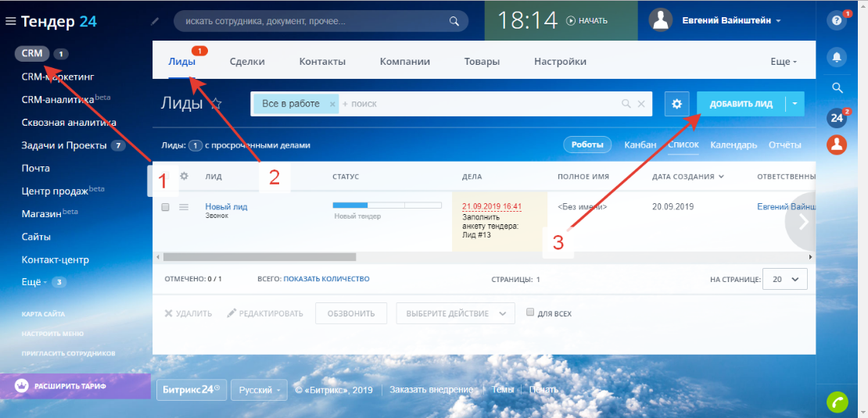Image resolution: width=868 pixels, height=418 pixels.
Task: Toggle the hamburger menu beside Тендер 24
Action: [10, 22]
